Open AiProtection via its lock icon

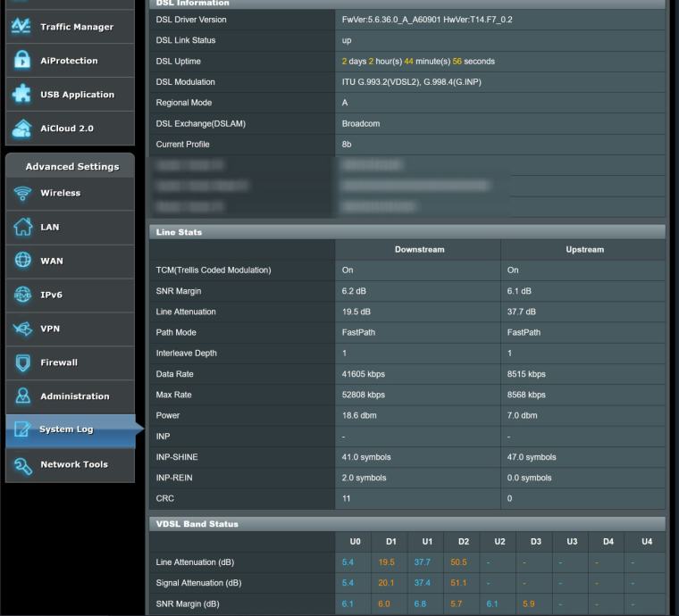pos(21,61)
